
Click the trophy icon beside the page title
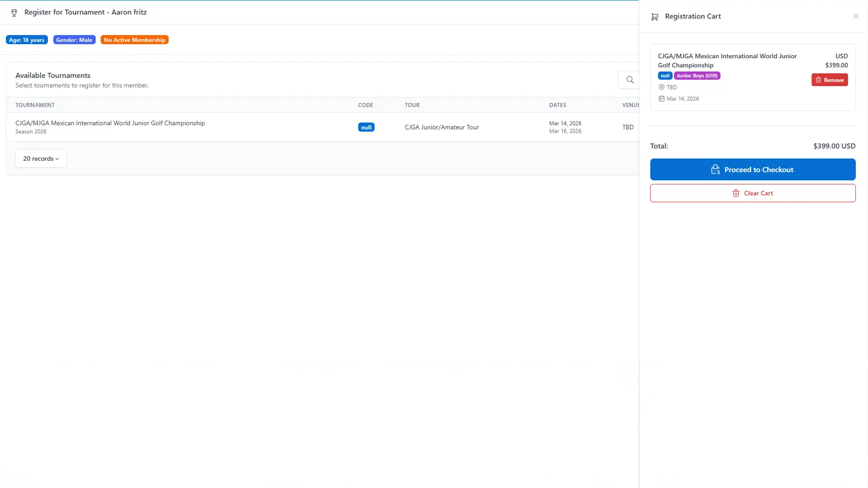tap(14, 12)
